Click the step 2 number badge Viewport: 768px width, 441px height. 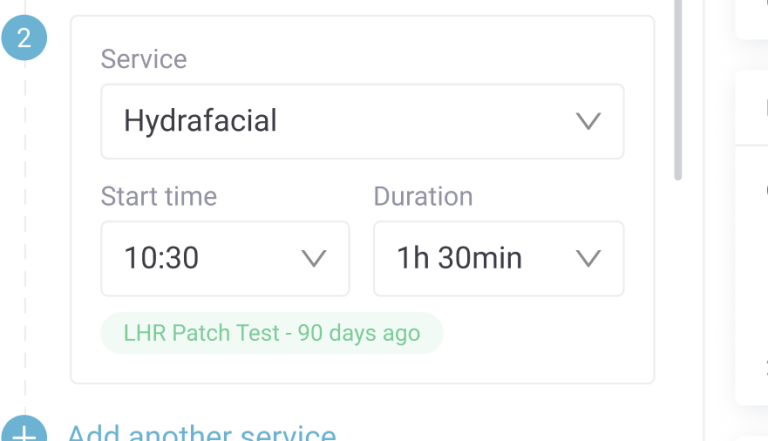[24, 38]
